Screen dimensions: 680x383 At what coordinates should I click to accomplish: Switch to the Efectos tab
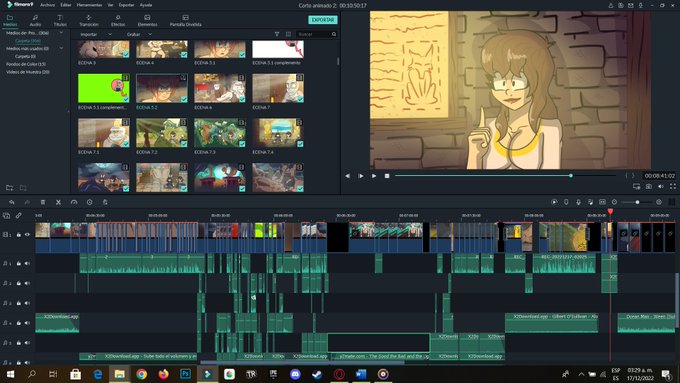point(118,20)
